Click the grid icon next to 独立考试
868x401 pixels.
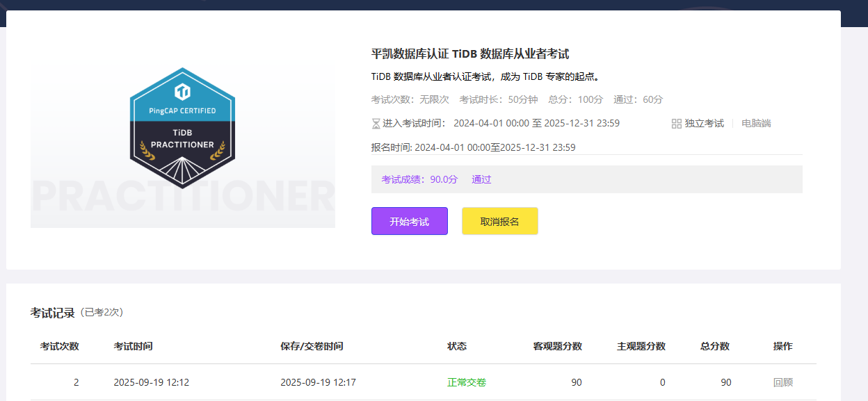point(676,124)
